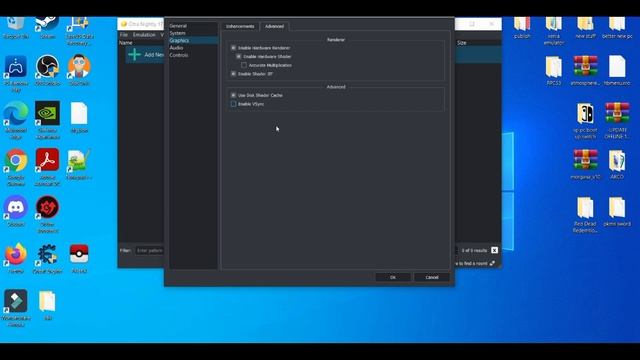Toggle Enable Shader JIT checkbox
The image size is (640, 360).
[233, 74]
